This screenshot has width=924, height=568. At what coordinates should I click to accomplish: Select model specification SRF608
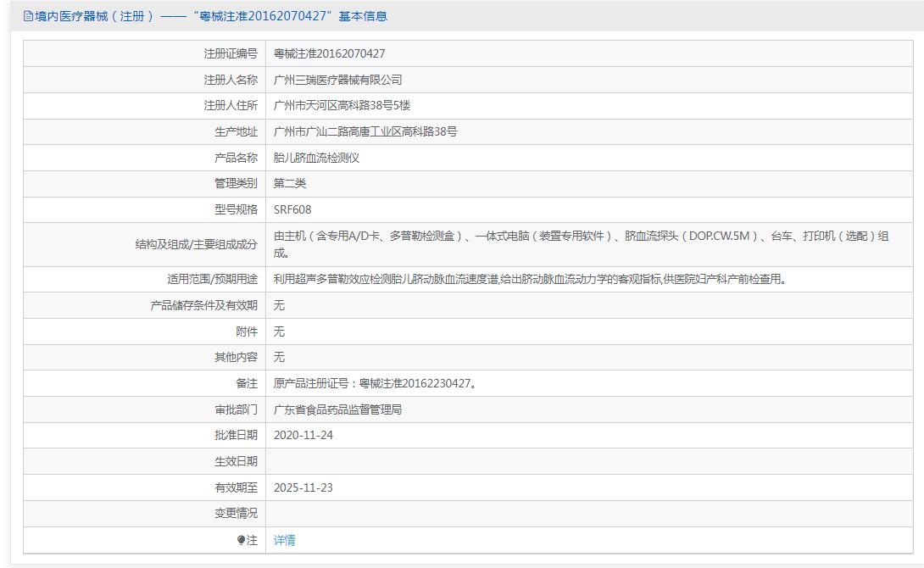pyautogui.click(x=292, y=209)
